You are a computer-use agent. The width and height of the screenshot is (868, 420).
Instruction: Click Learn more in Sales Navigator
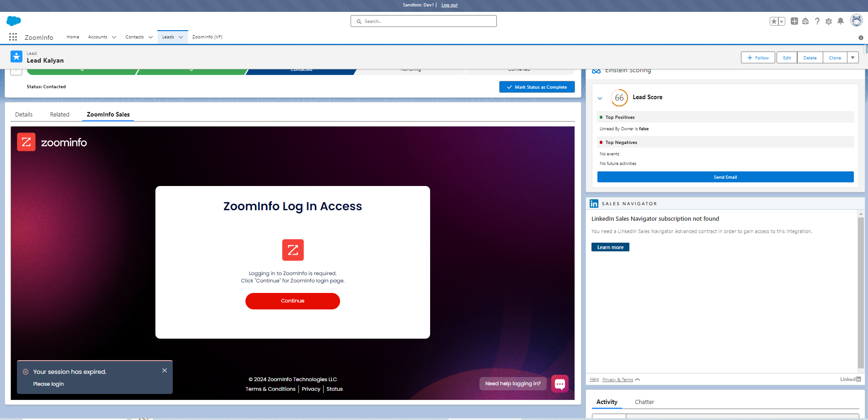pyautogui.click(x=610, y=247)
